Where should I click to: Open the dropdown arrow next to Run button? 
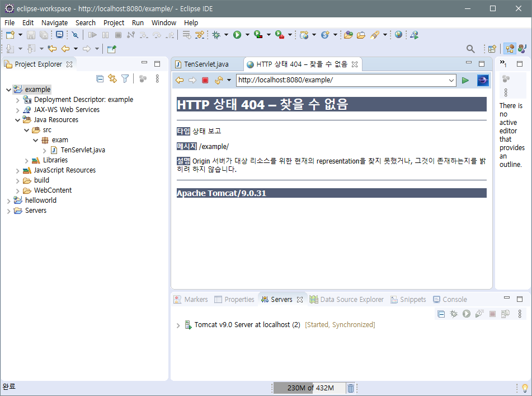247,35
